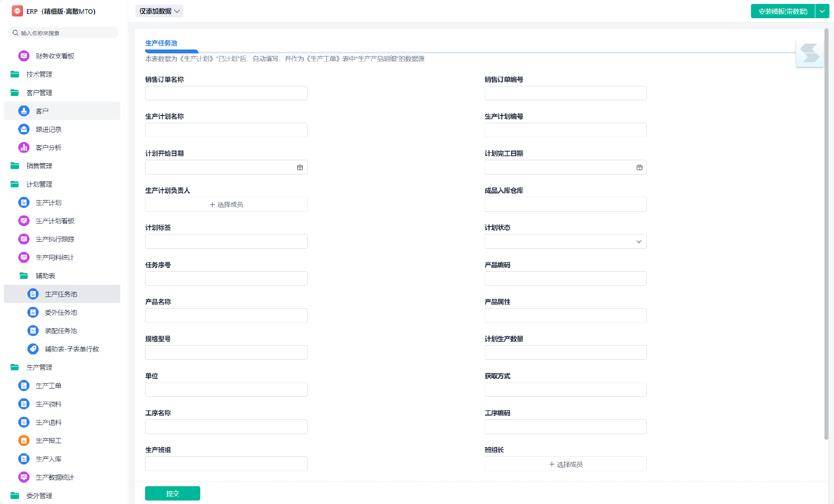Open 生产报工 orange icon item
The height and width of the screenshot is (504, 834).
pyautogui.click(x=24, y=441)
